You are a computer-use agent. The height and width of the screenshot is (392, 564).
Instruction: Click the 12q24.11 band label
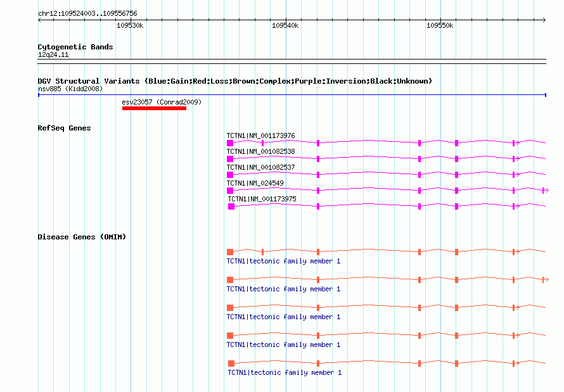click(x=53, y=54)
